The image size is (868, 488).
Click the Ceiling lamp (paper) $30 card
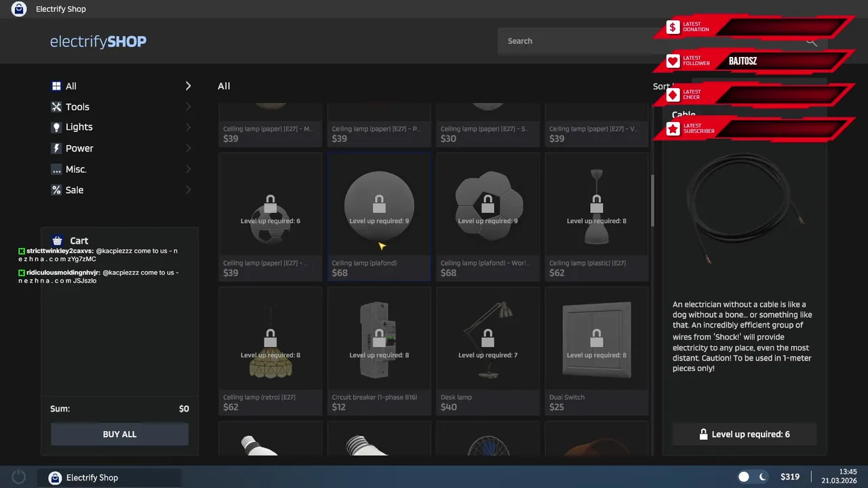point(488,125)
